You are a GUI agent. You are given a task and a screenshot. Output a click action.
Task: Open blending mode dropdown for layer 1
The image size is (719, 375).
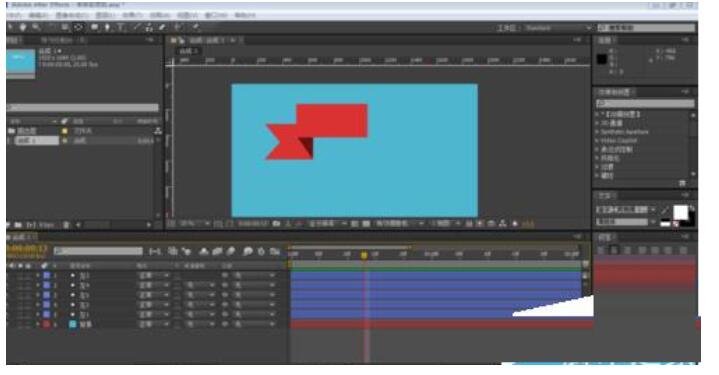[x=154, y=276]
